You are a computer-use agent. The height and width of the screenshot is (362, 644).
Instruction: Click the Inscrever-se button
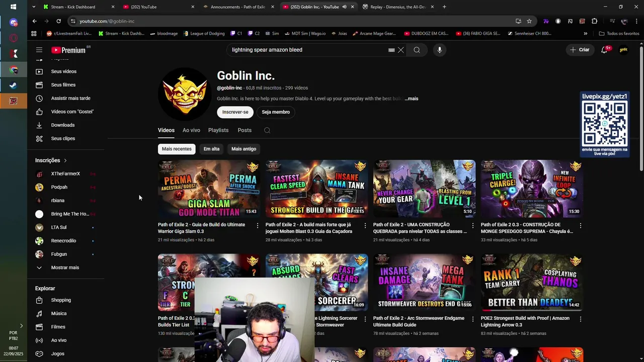pyautogui.click(x=235, y=112)
